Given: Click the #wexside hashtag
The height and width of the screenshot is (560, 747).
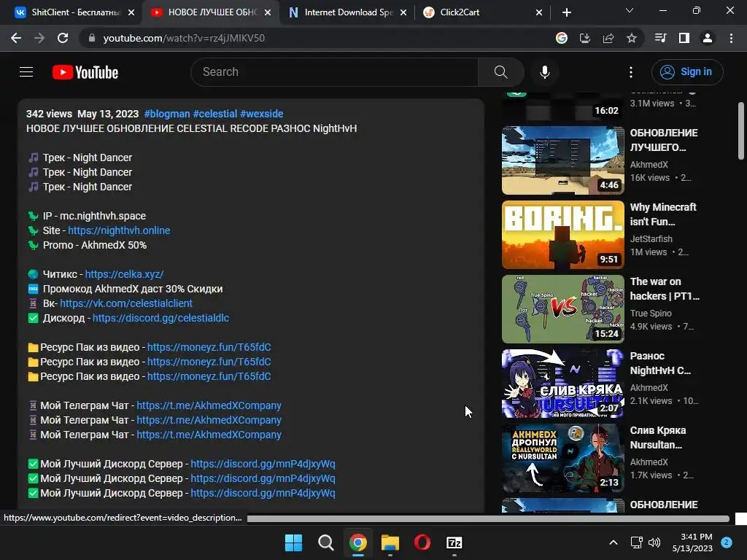Looking at the screenshot, I should (x=262, y=114).
